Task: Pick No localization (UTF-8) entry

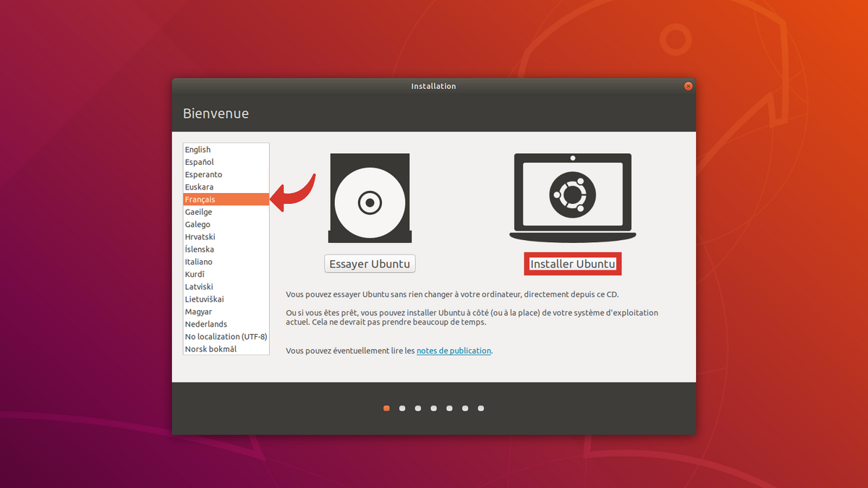Action: 226,336
